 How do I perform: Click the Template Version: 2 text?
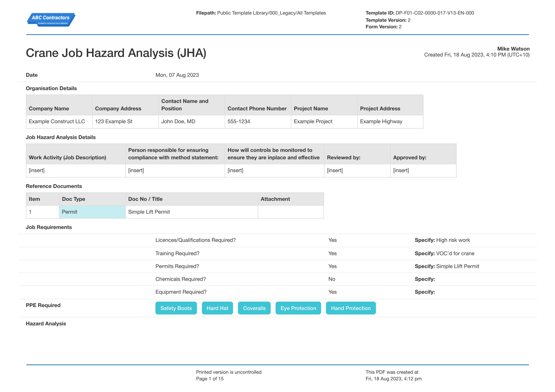[388, 20]
